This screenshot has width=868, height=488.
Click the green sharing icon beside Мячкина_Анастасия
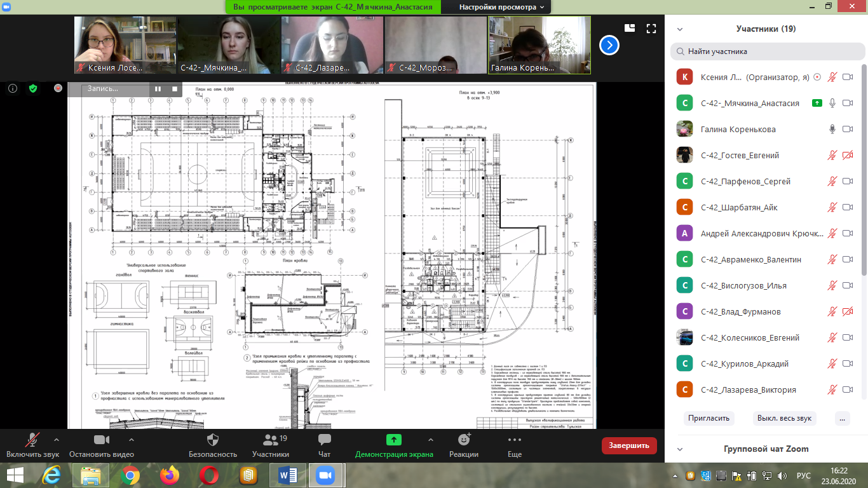point(818,103)
